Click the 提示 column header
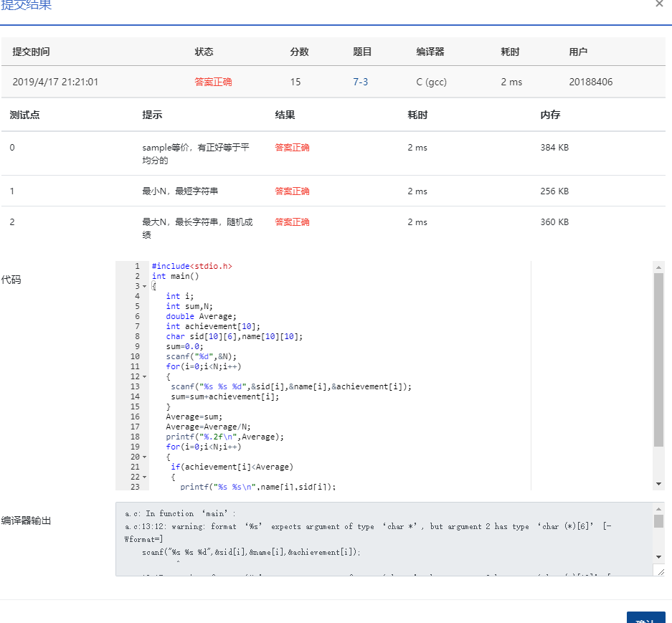672x623 pixels. (152, 115)
